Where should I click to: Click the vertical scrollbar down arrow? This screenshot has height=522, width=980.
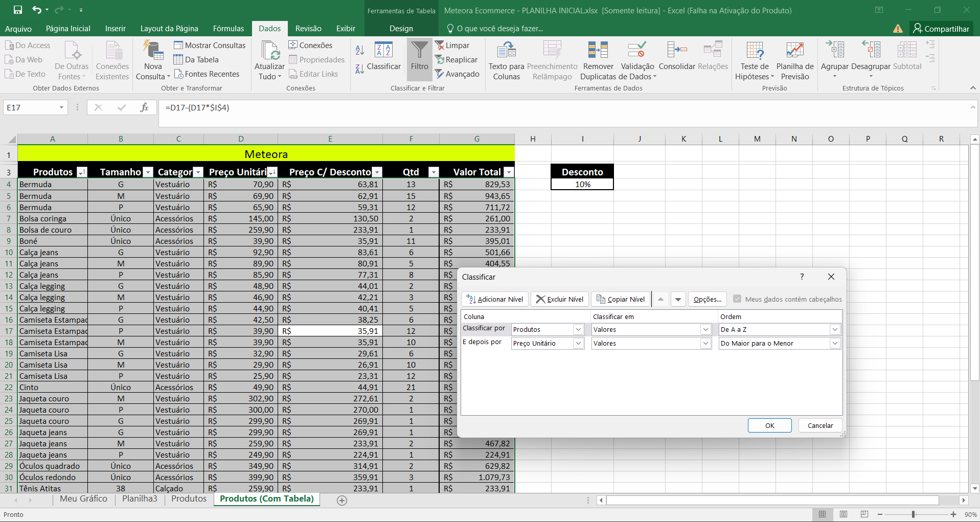(974, 488)
